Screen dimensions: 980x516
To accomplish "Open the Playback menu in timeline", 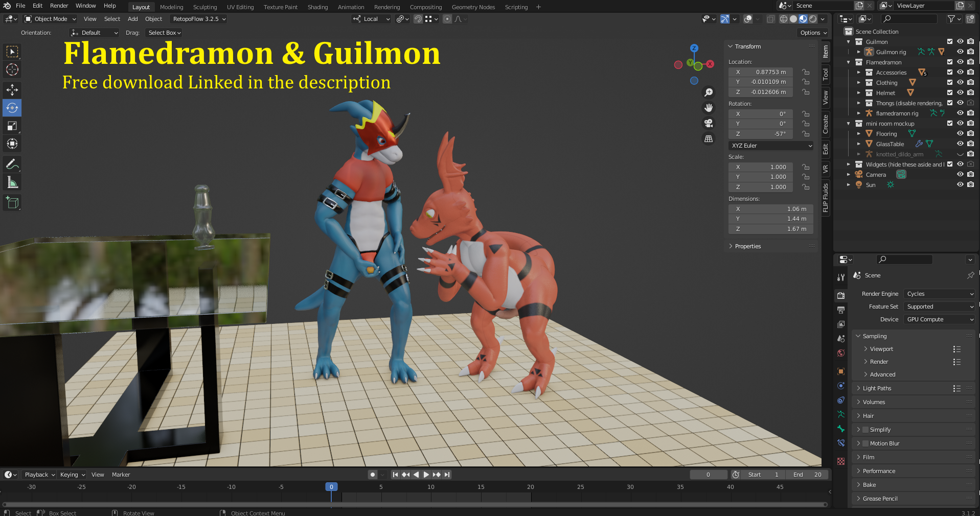I will pyautogui.click(x=39, y=475).
